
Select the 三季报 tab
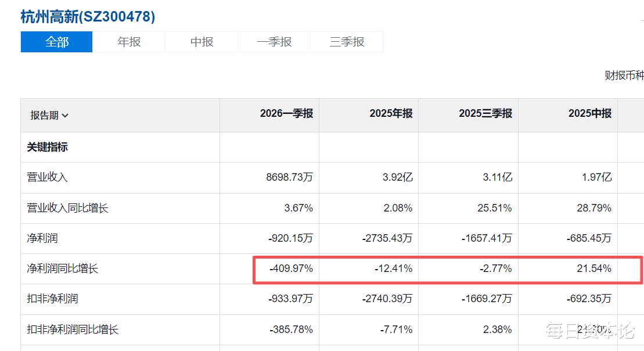(x=347, y=42)
